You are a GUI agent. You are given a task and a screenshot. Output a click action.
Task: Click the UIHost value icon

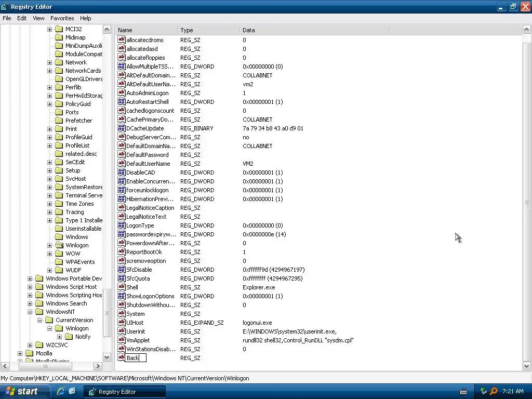[x=122, y=322]
